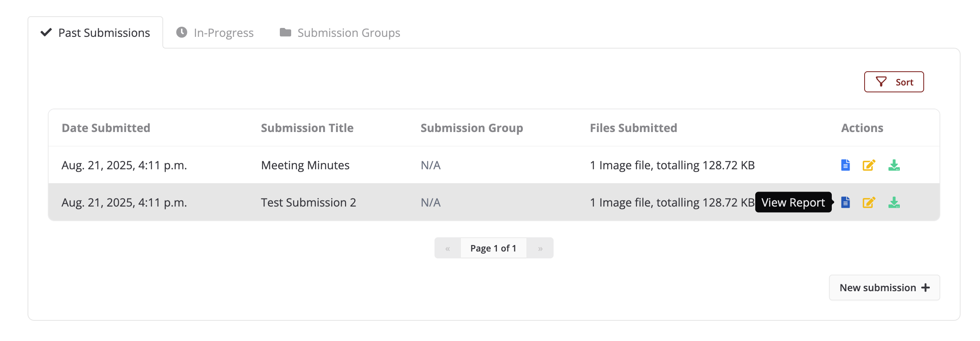Select the Page 1 of 1 indicator

click(x=493, y=248)
